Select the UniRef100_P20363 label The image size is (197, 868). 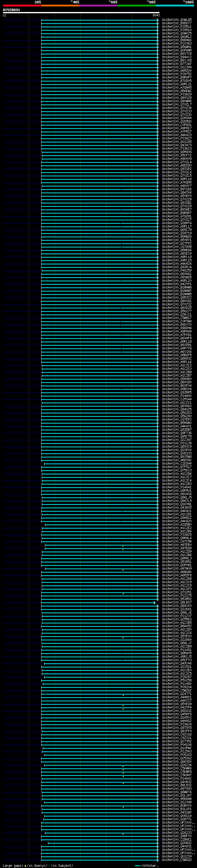177,43
